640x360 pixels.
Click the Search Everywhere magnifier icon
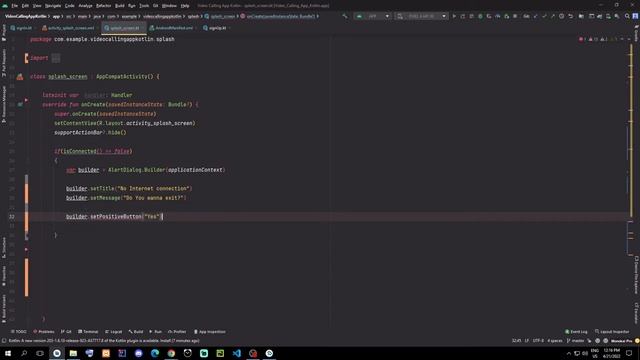(627, 16)
